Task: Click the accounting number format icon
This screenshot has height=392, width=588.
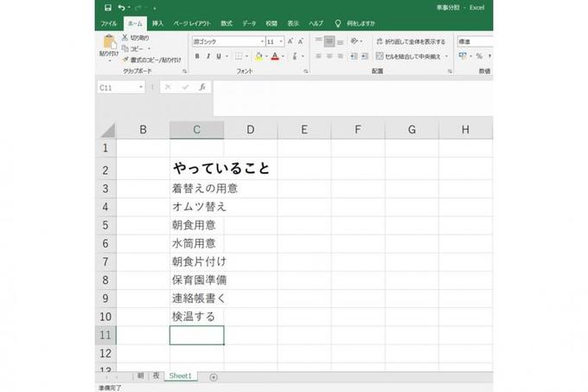Action: point(463,56)
